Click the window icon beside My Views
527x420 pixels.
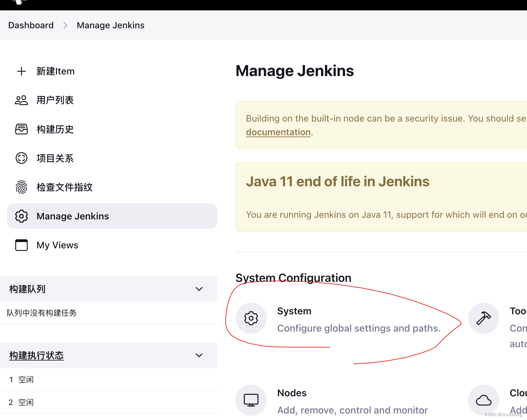coord(21,245)
